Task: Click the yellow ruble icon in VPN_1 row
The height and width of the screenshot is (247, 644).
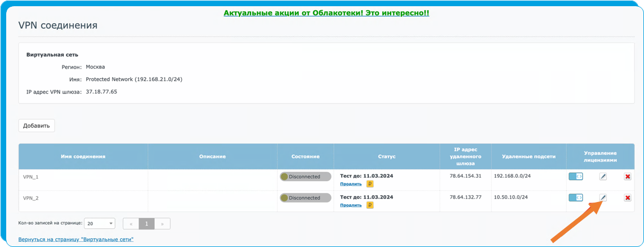Action: tap(370, 184)
